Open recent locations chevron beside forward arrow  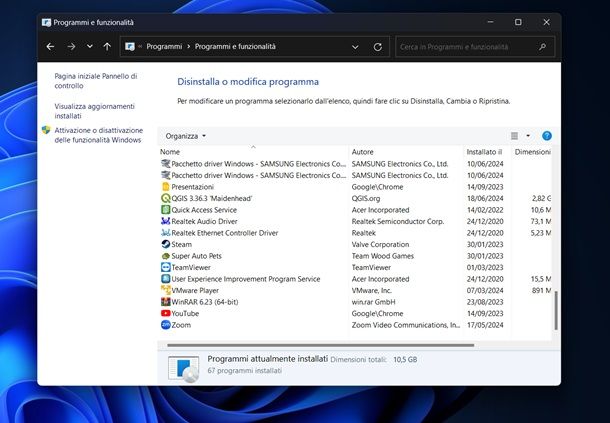point(90,47)
